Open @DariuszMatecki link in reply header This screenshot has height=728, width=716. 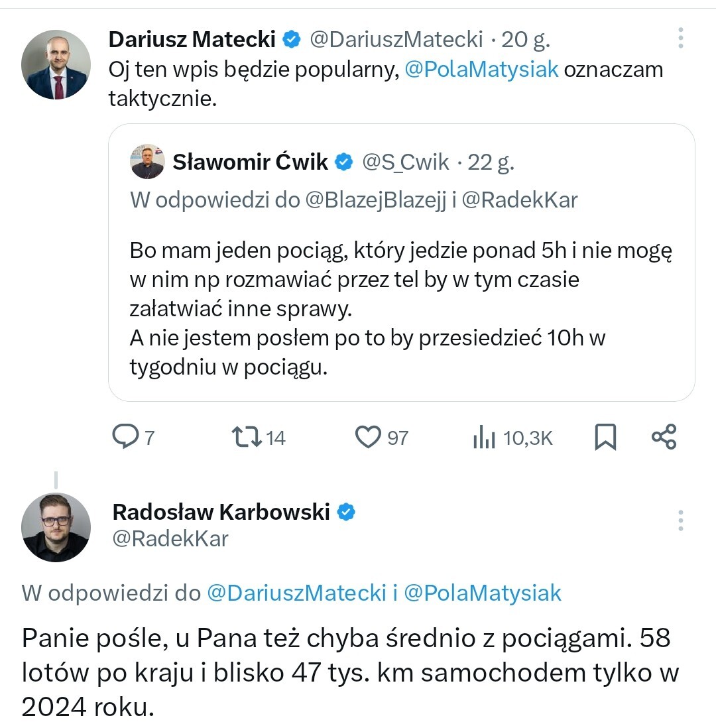pyautogui.click(x=297, y=592)
